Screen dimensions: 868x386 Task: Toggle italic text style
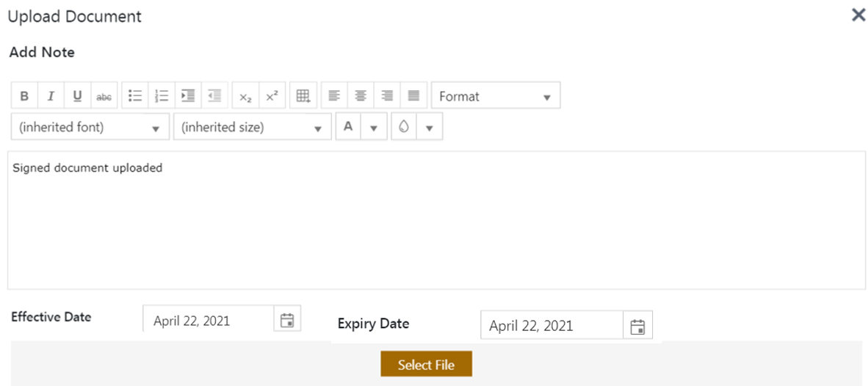(51, 96)
